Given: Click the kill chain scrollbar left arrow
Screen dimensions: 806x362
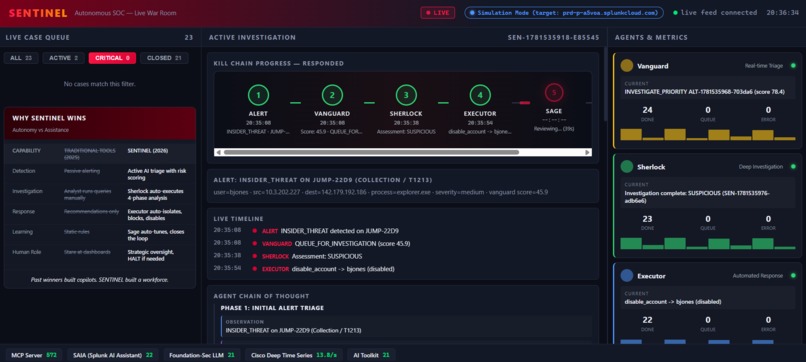Looking at the screenshot, I should click(x=218, y=152).
